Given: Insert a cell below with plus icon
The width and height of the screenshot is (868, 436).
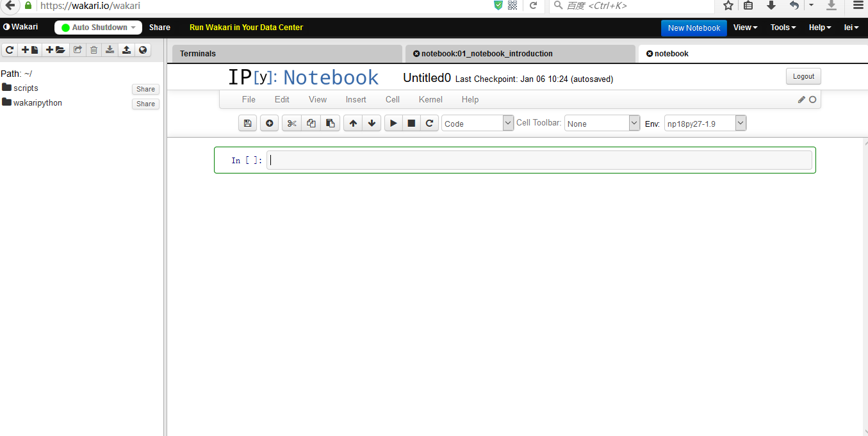Looking at the screenshot, I should 269,123.
